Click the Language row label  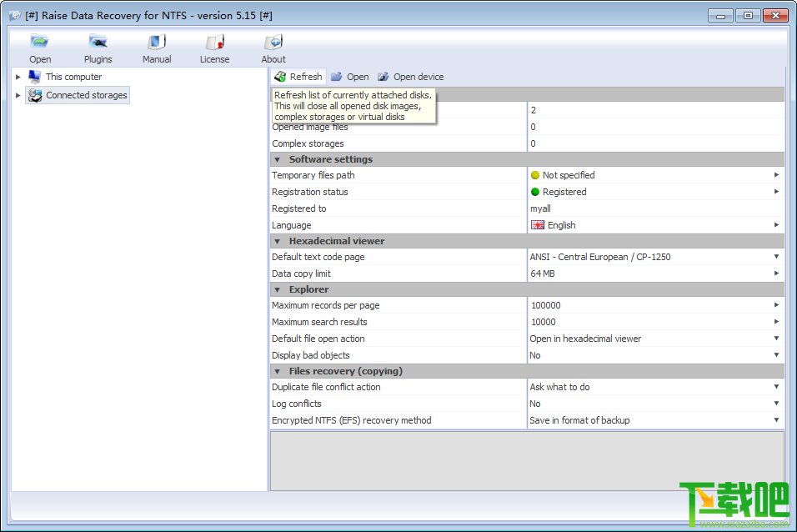point(291,225)
